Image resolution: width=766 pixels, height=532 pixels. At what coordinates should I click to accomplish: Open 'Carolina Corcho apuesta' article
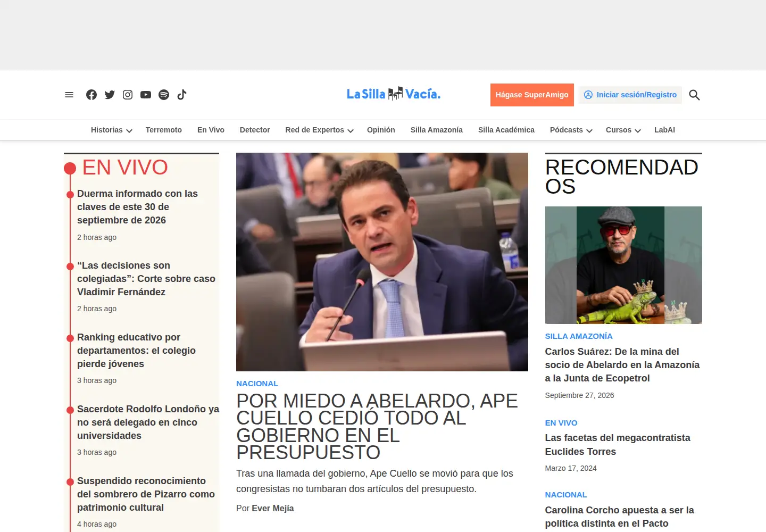point(620,517)
